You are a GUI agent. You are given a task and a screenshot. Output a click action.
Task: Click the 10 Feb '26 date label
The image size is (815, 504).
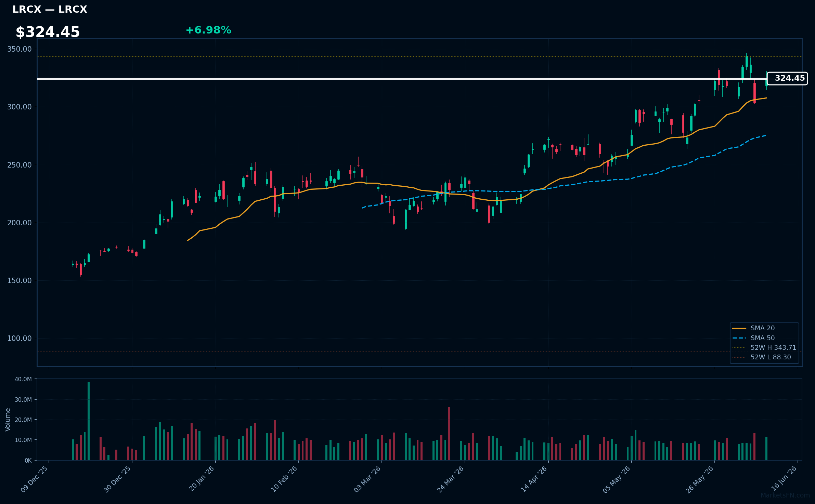(x=284, y=479)
